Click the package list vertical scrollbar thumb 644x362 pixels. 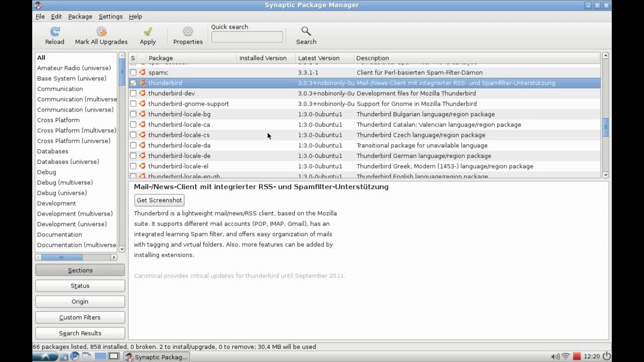[x=606, y=127]
